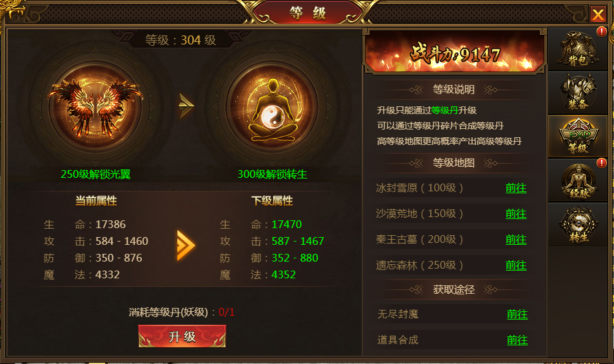Open the 装备 equipment sidebar icon
This screenshot has width=614, height=364.
578,93
